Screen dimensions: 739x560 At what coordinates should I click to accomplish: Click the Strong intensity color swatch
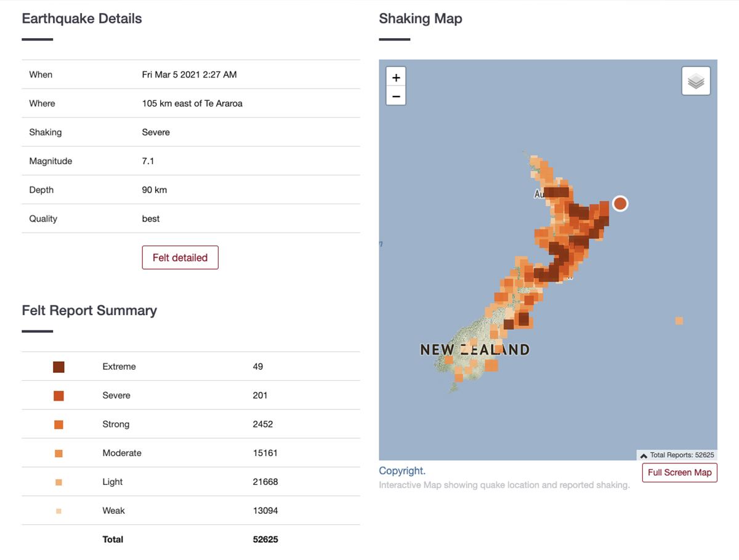click(59, 425)
